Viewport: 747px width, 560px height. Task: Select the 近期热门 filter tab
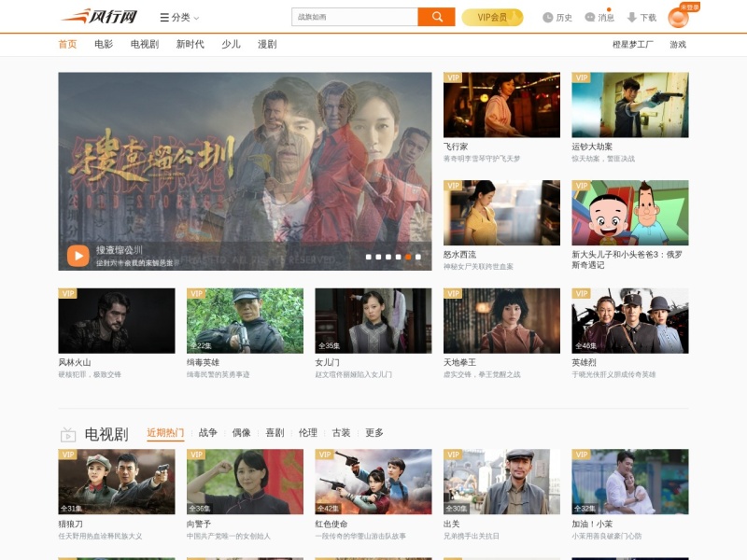[x=165, y=432]
